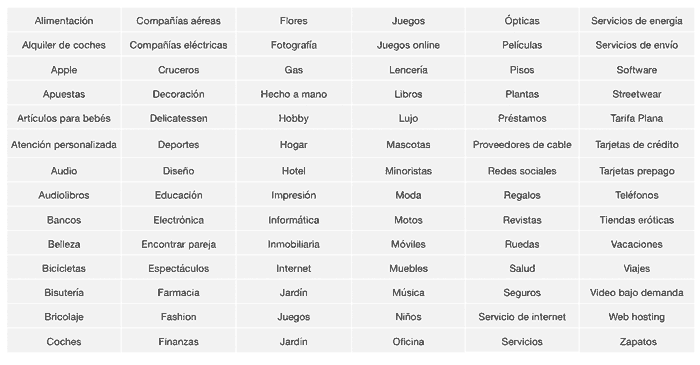The width and height of the screenshot is (700, 365).
Task: Open Artículos para bebés category
Action: 64,118
